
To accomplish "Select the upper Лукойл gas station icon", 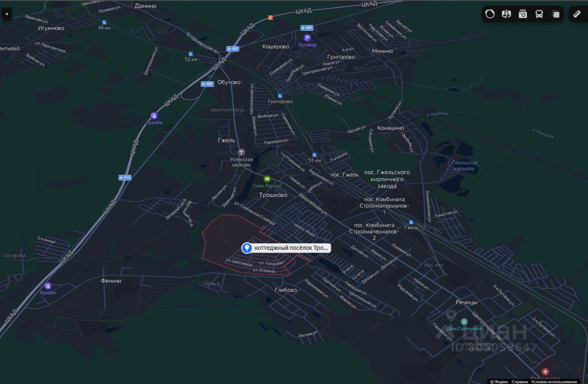I will (x=154, y=116).
